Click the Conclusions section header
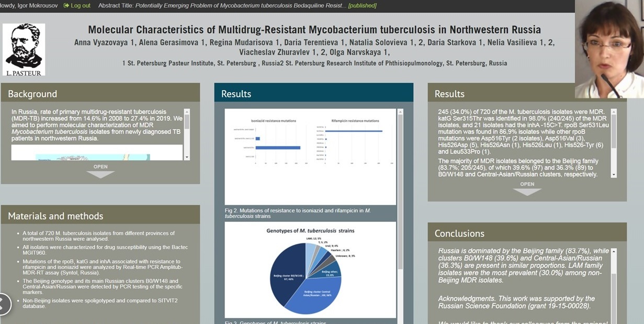 (x=527, y=232)
